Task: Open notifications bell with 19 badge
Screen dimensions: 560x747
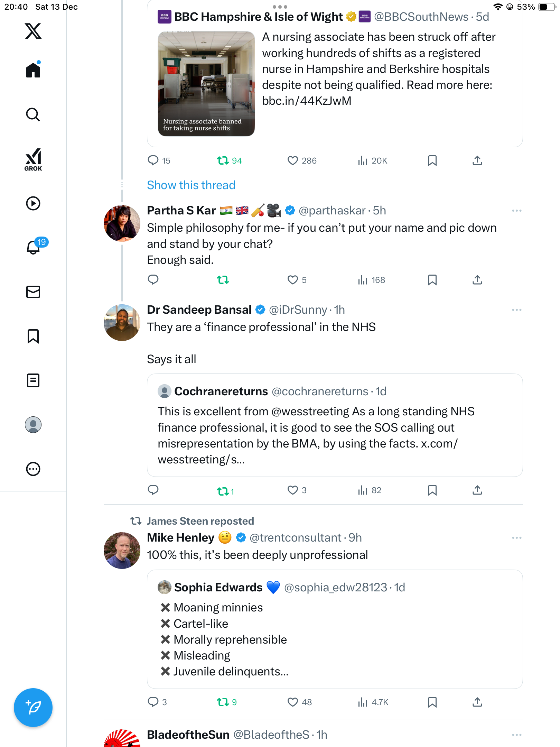Action: tap(34, 247)
